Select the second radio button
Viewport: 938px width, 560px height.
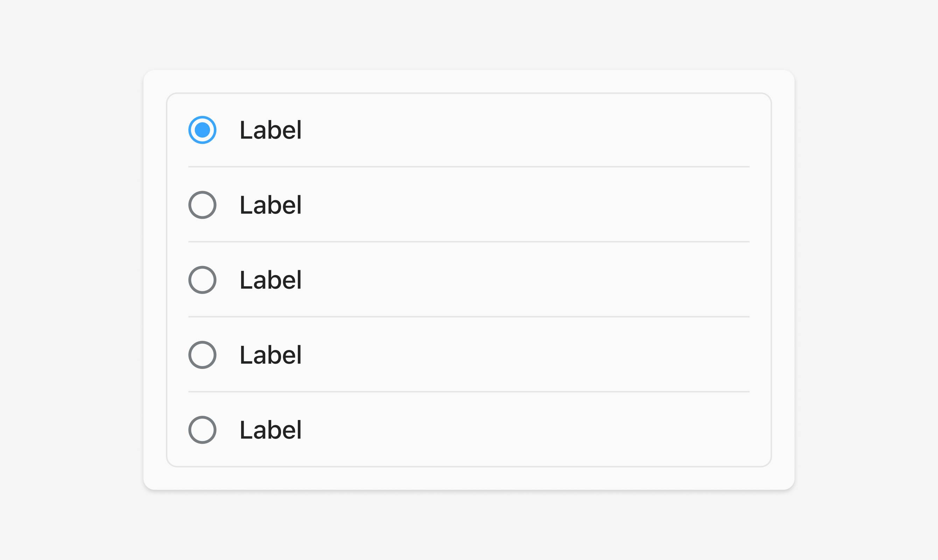click(x=202, y=205)
